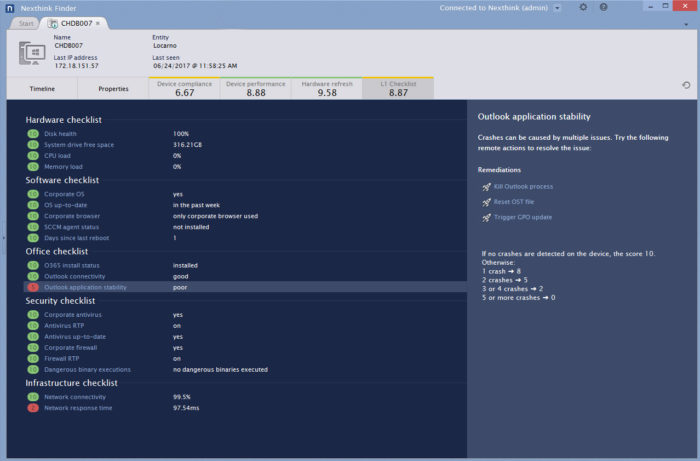The image size is (700, 461).
Task: Select the Antivirus up-to-date item
Action: coord(75,337)
